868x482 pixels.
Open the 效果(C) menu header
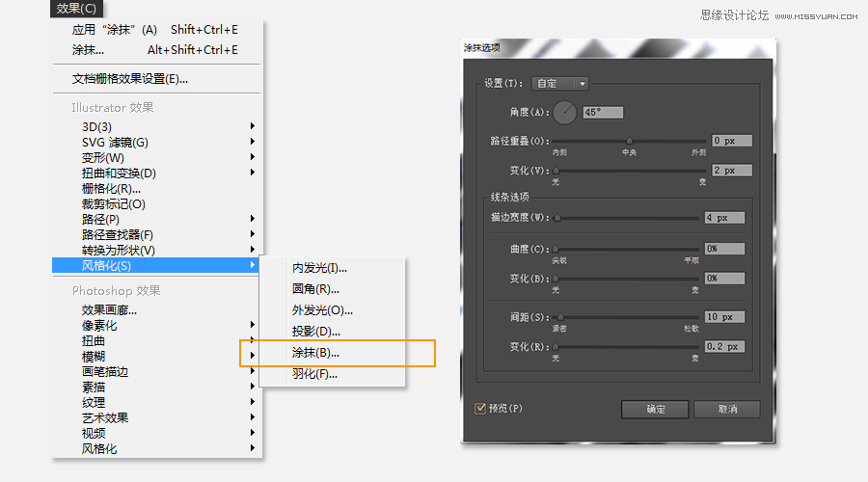pyautogui.click(x=76, y=9)
